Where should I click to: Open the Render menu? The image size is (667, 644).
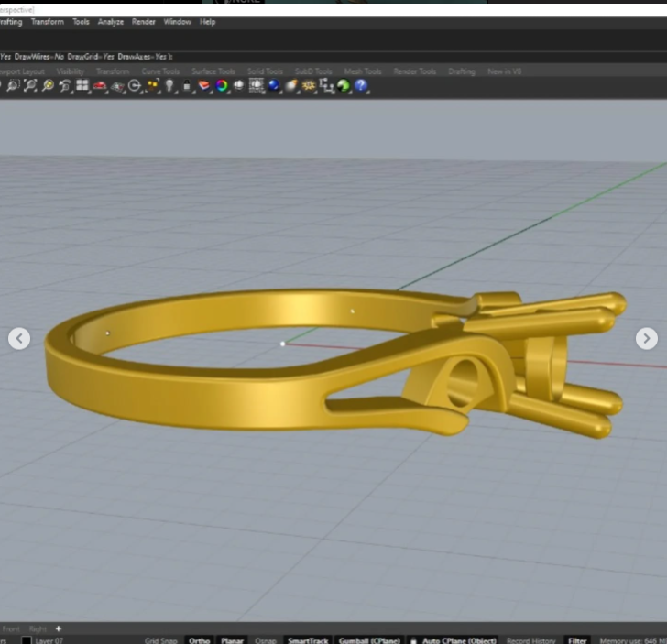pos(144,21)
